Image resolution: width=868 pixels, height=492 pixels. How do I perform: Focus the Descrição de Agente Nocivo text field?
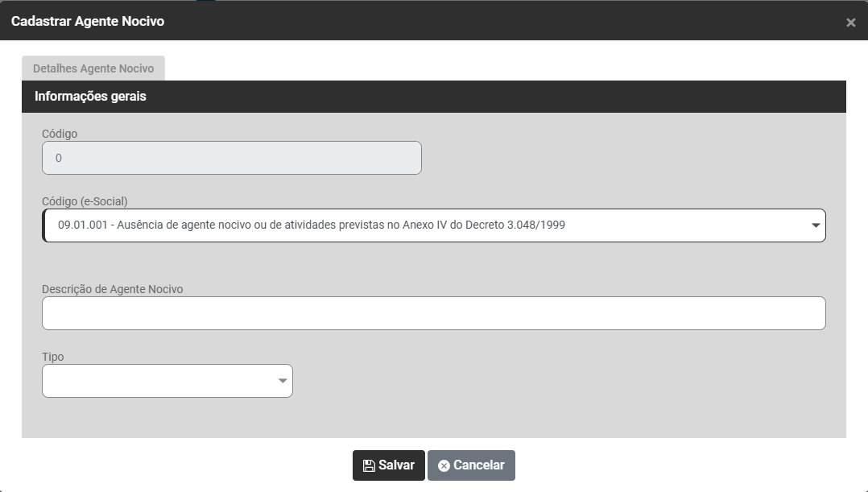pos(433,313)
